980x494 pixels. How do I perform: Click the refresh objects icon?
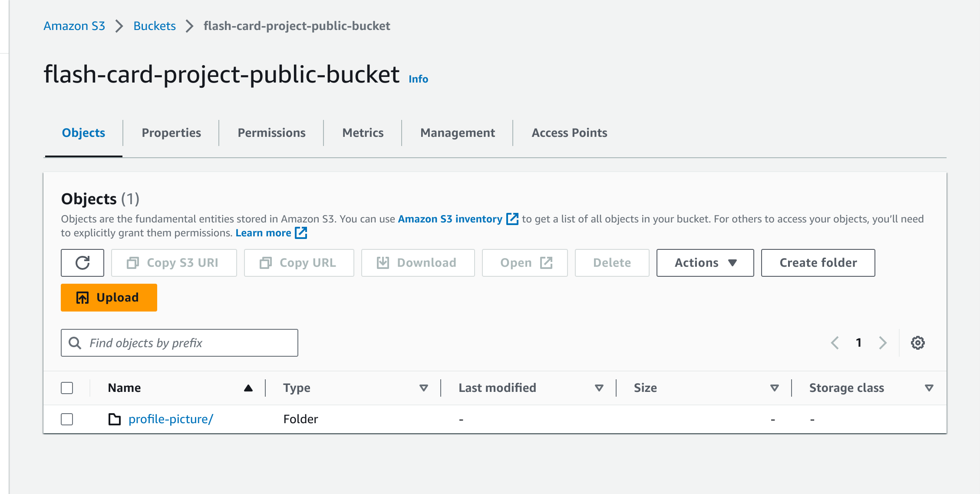[x=82, y=262]
